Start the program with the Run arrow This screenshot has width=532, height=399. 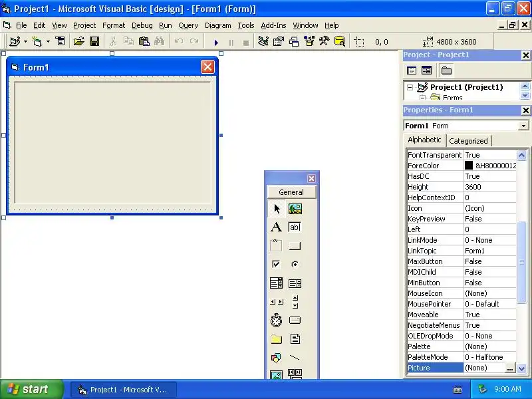coord(216,43)
